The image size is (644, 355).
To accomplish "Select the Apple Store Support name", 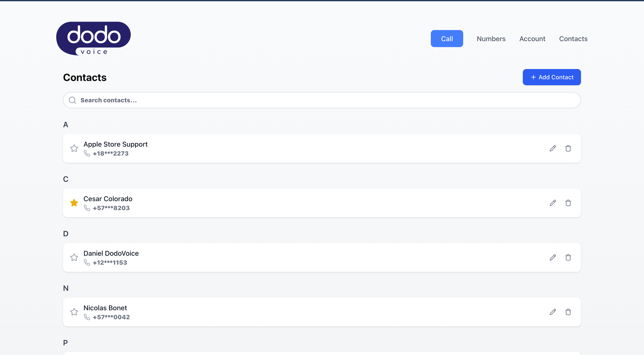I will pyautogui.click(x=115, y=144).
